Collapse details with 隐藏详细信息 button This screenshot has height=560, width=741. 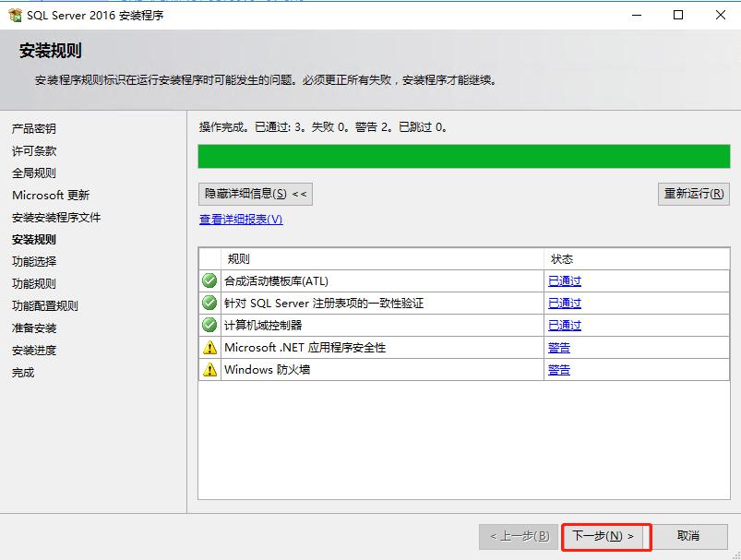coord(256,194)
